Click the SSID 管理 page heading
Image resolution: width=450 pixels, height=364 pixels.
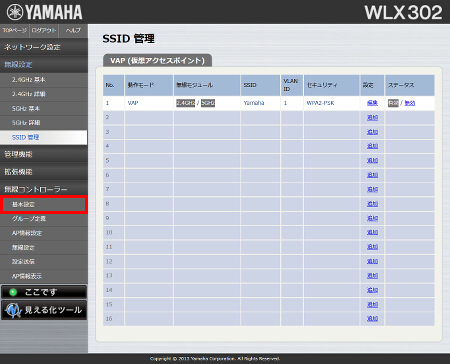[128, 39]
